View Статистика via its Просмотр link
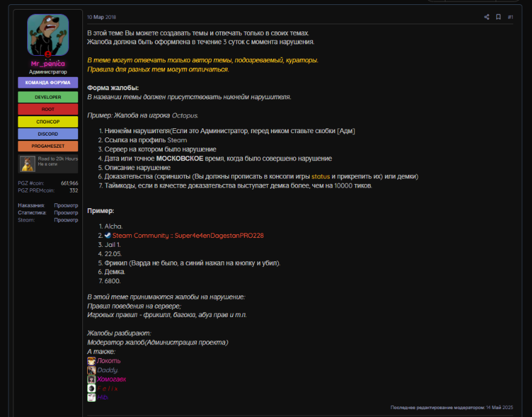This screenshot has height=417, width=532. (65, 213)
